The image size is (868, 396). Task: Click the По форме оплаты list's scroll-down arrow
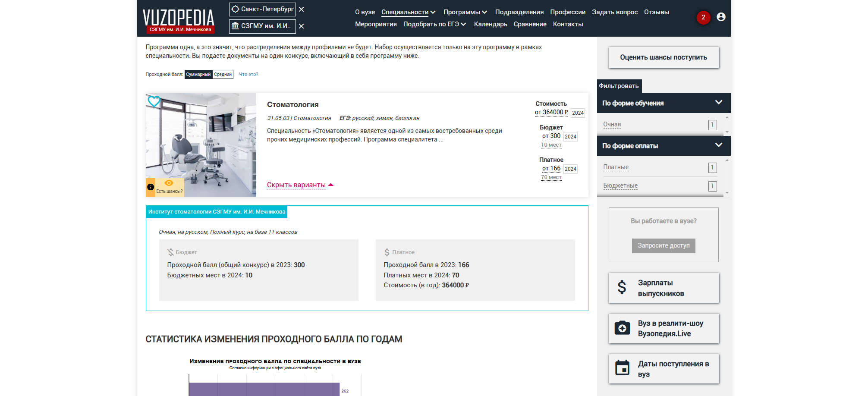coord(727,193)
